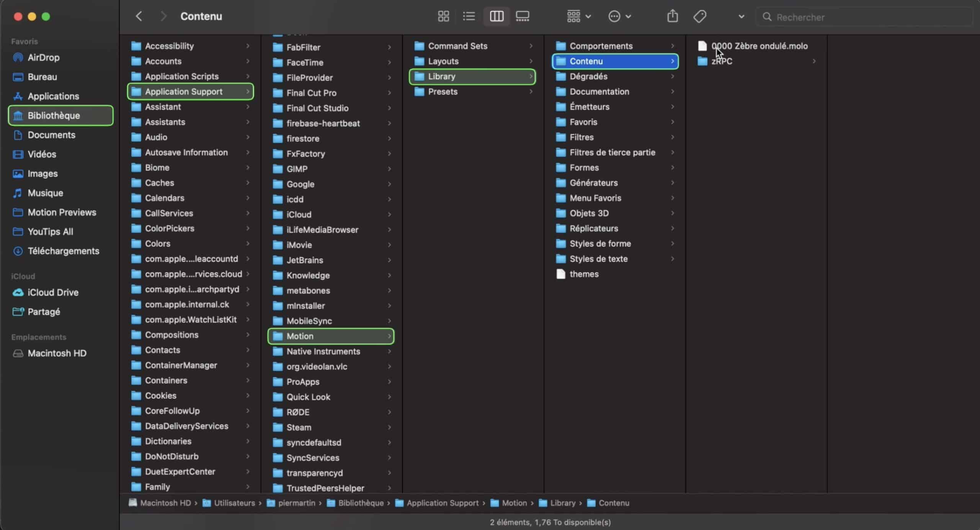Image resolution: width=980 pixels, height=530 pixels.
Task: Select the Native Instruments folder
Action: [x=331, y=351]
